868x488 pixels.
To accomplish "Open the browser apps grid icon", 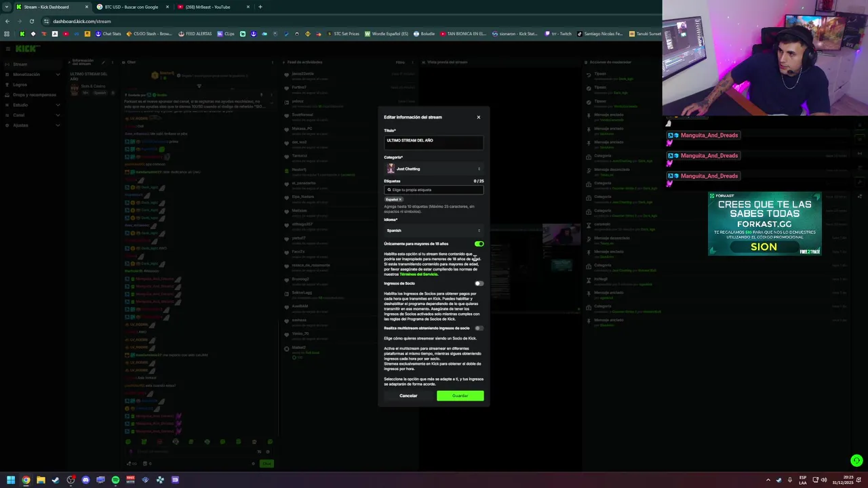I will pyautogui.click(x=7, y=33).
